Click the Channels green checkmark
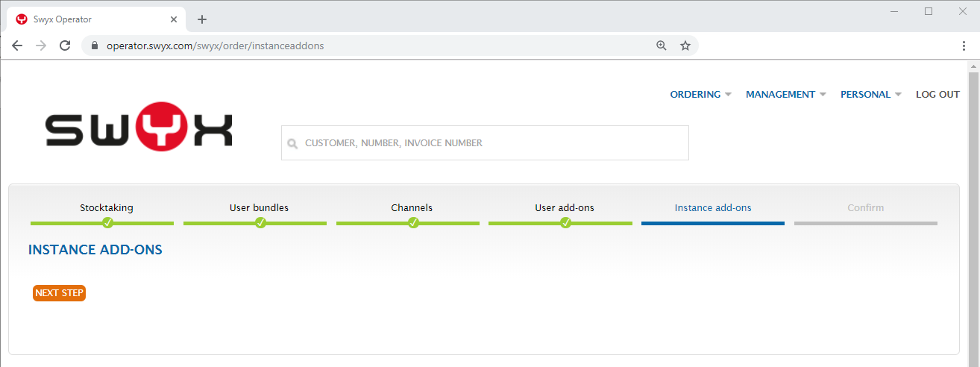Viewport: 980px width, 367px height. point(413,222)
